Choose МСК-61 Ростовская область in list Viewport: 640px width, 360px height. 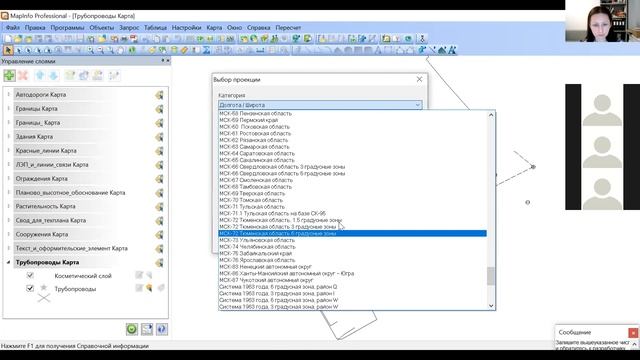tap(353, 133)
